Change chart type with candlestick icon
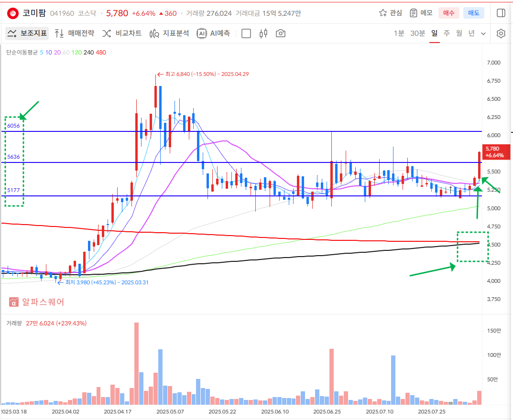The width and height of the screenshot is (513, 420). click(263, 33)
